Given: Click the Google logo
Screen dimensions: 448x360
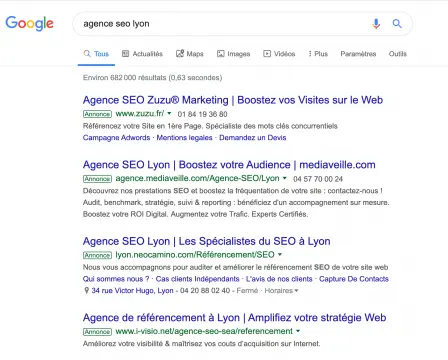Looking at the screenshot, I should pyautogui.click(x=29, y=23).
